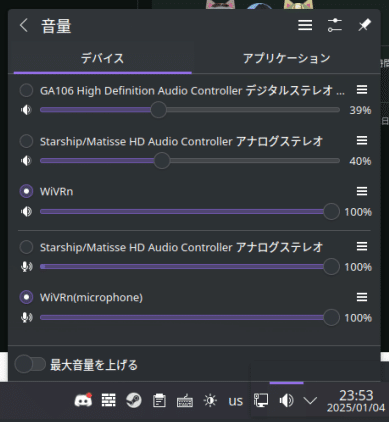This screenshot has height=422, width=389.
Task: Switch to the アプリケーション tab
Action: (x=286, y=59)
